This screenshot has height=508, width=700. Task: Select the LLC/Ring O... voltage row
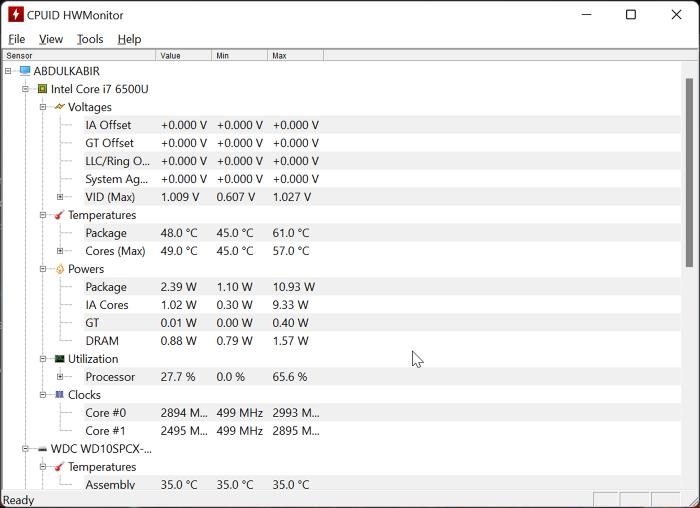[382, 161]
